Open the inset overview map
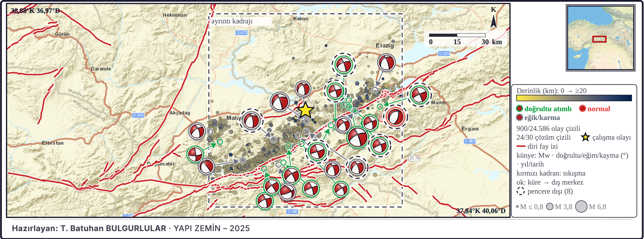The image size is (644, 239). point(601,38)
